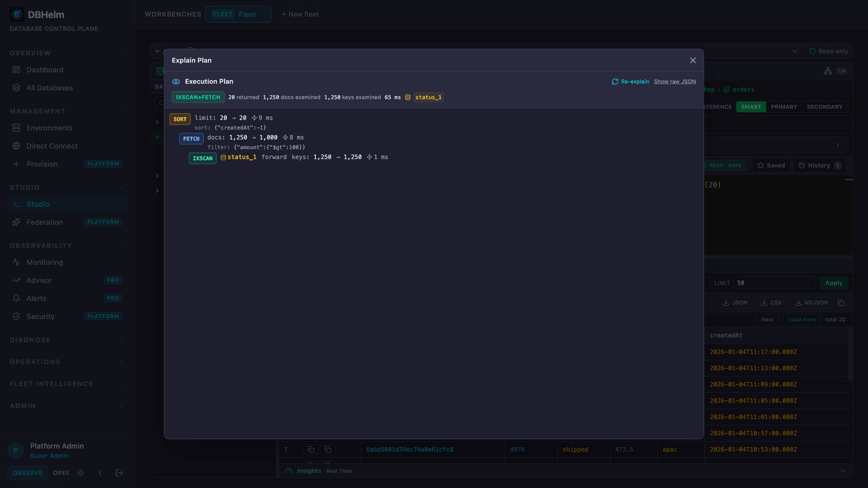Viewport: 868px width, 488px height.
Task: Click the logout icon
Action: [119, 473]
